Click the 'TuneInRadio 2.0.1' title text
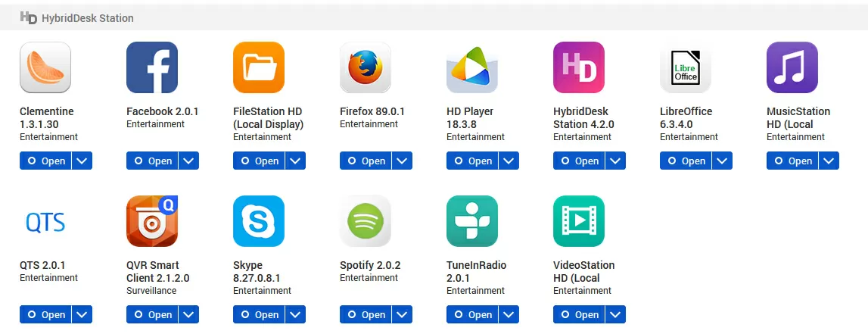The width and height of the screenshot is (868, 334). click(477, 271)
